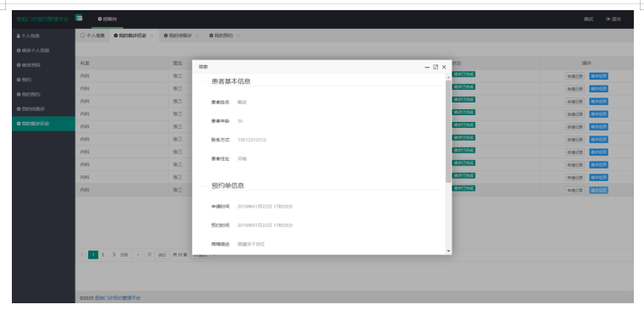Click the patient age value 36
644x310 pixels.
click(240, 121)
